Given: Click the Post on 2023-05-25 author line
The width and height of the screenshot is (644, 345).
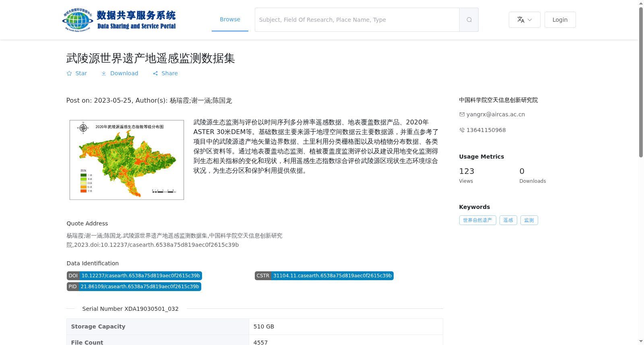Looking at the screenshot, I should click(x=149, y=101).
